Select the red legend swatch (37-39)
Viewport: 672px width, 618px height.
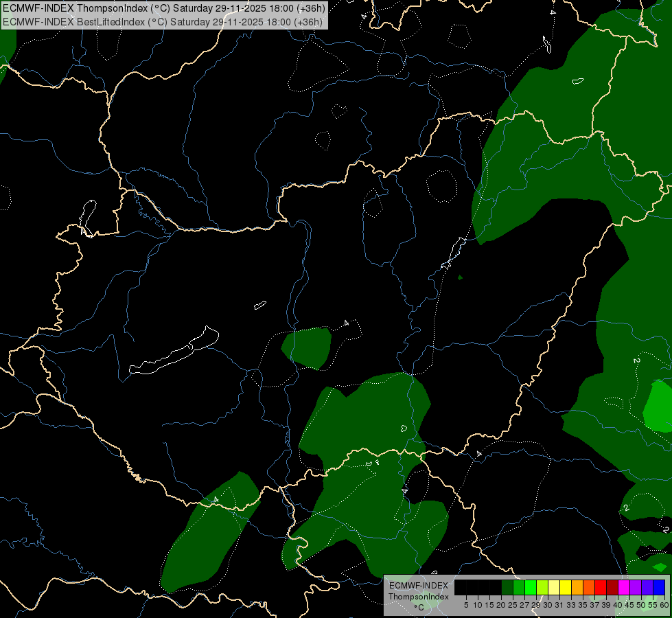point(601,587)
